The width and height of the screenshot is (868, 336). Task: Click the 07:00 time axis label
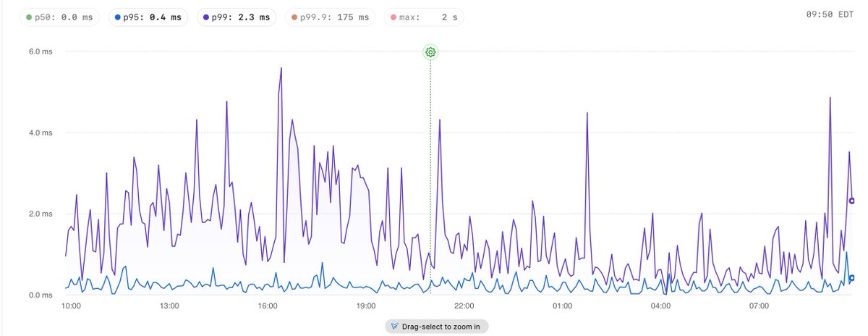coord(759,306)
